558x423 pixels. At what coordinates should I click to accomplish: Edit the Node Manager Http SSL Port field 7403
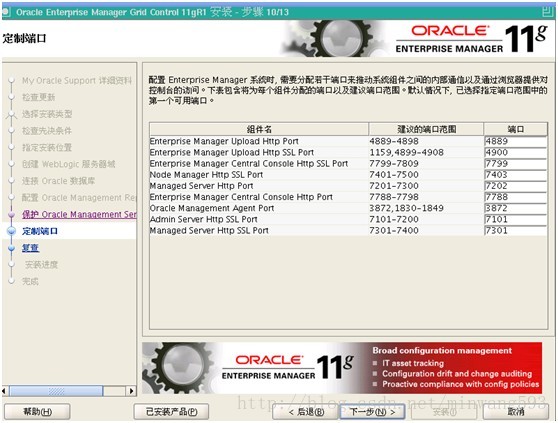[515, 175]
